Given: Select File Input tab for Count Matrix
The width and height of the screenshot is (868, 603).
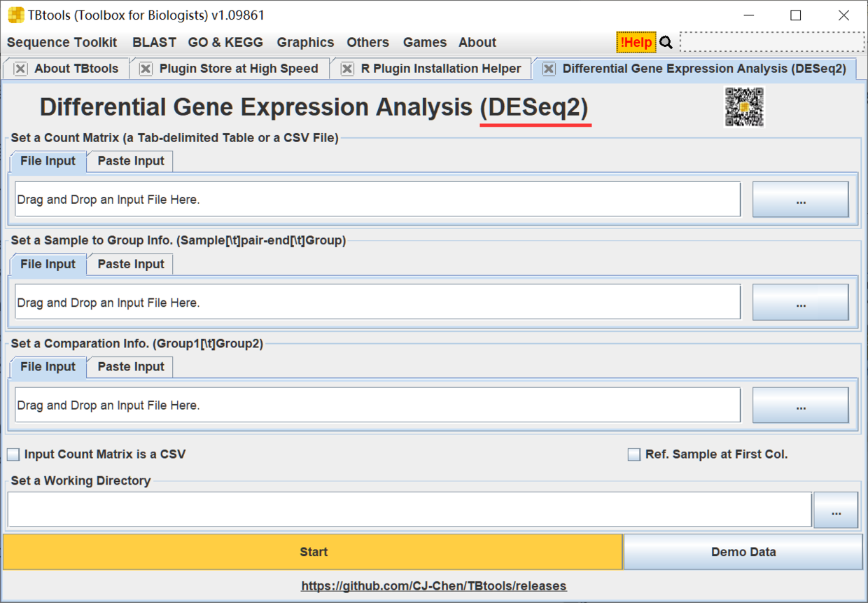Looking at the screenshot, I should click(48, 161).
